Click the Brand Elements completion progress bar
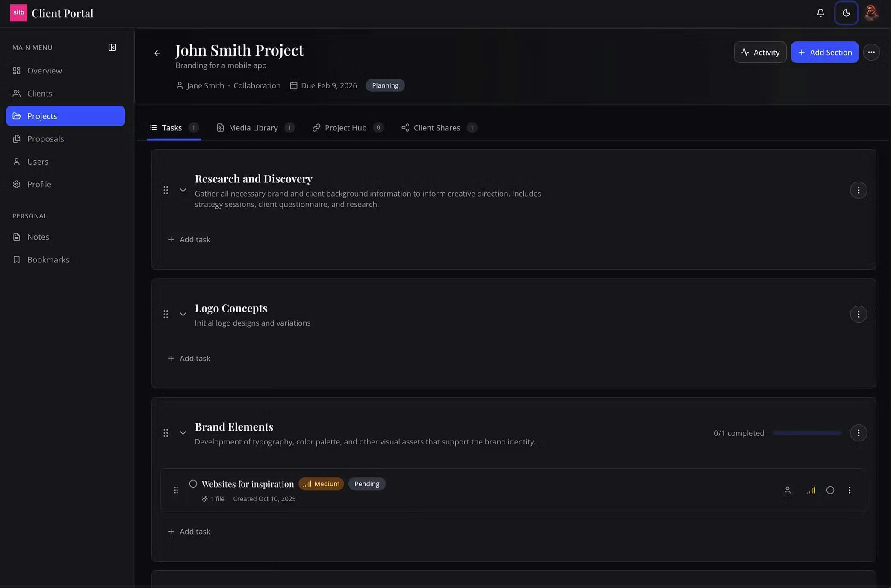891x588 pixels. 807,433
